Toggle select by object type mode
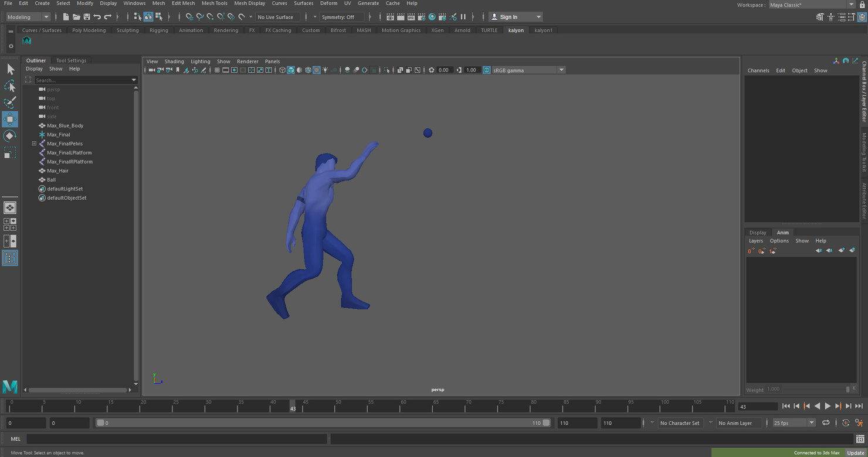The image size is (868, 457). pyautogui.click(x=148, y=17)
